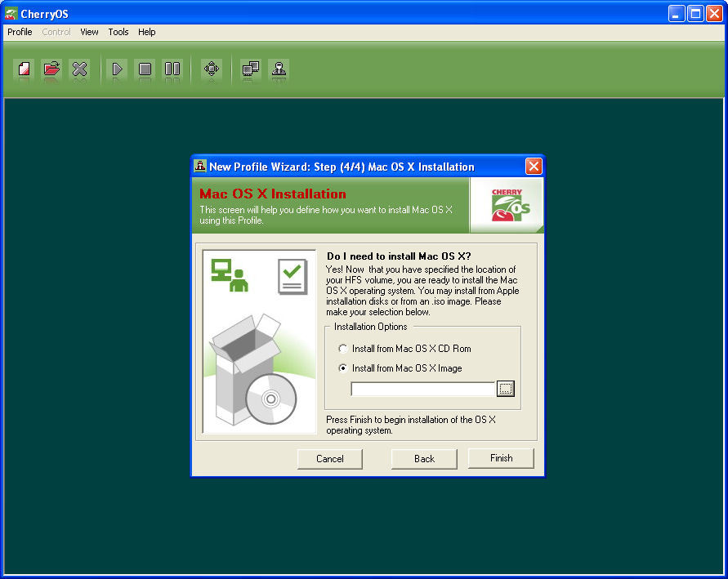Stop emulation with the Stop icon
This screenshot has height=579, width=728.
145,69
